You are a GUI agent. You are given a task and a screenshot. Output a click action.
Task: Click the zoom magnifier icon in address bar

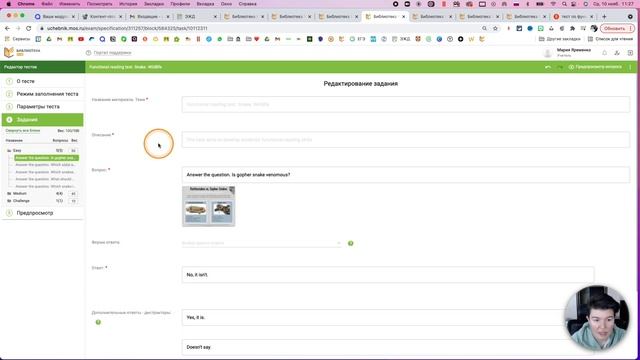tap(484, 28)
